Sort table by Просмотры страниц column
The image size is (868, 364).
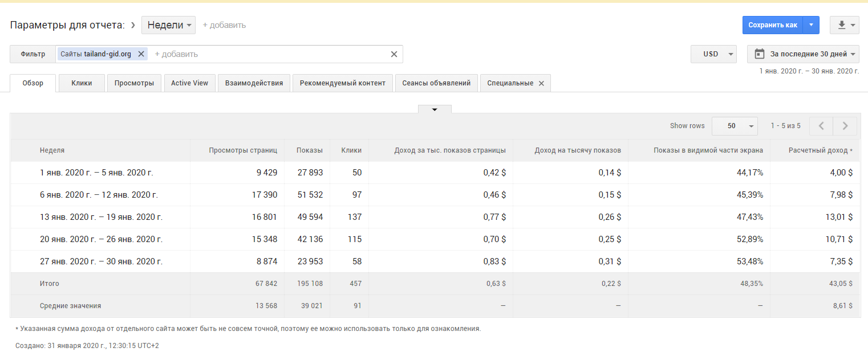(242, 150)
